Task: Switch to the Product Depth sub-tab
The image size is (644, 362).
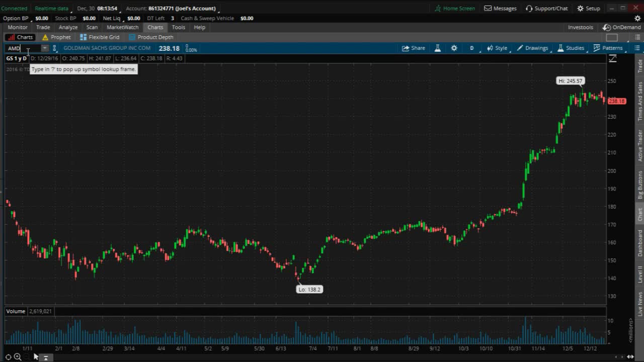Action: pos(151,37)
